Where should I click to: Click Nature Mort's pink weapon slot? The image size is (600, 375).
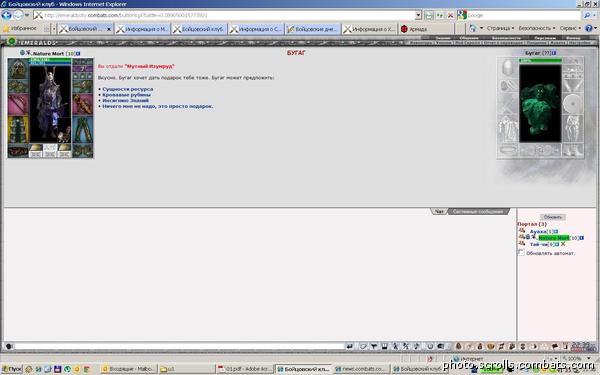pyautogui.click(x=18, y=105)
